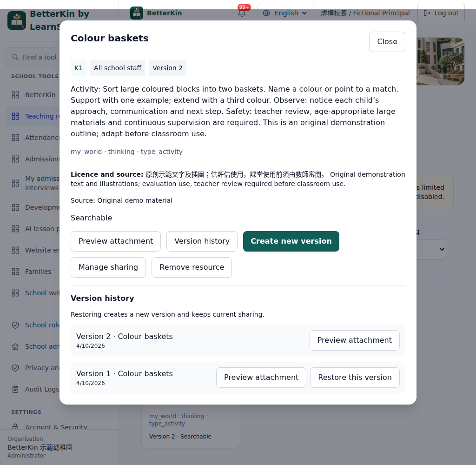
Task: Preview attachment for Version 1
Action: tap(261, 378)
